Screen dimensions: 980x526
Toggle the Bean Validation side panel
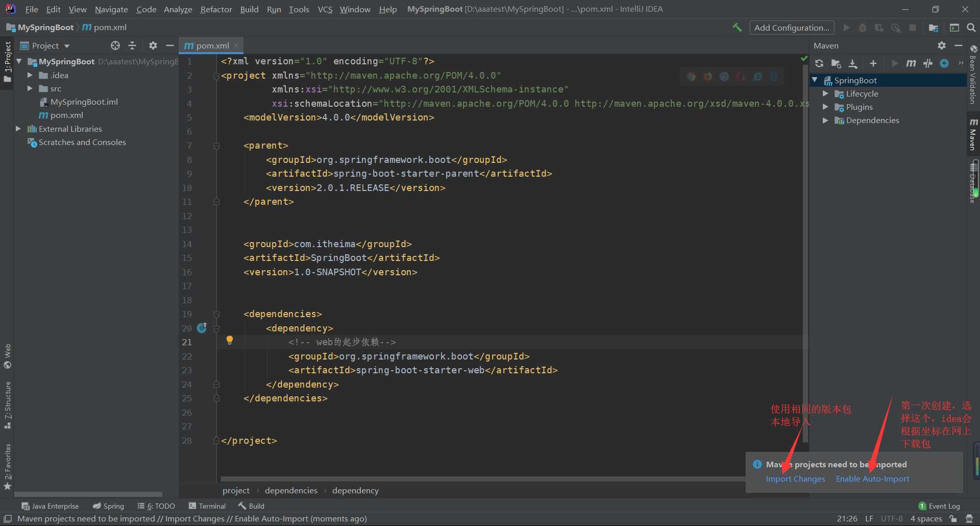point(973,75)
